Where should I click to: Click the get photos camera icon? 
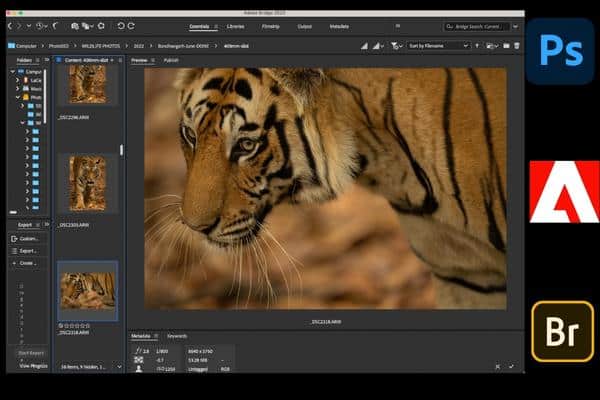(77, 25)
